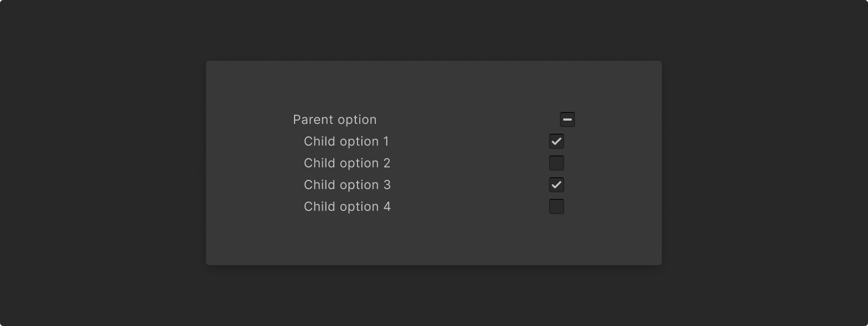Viewport: 868px width, 326px height.
Task: Select the empty box beside Child option 2
Action: pyautogui.click(x=557, y=163)
